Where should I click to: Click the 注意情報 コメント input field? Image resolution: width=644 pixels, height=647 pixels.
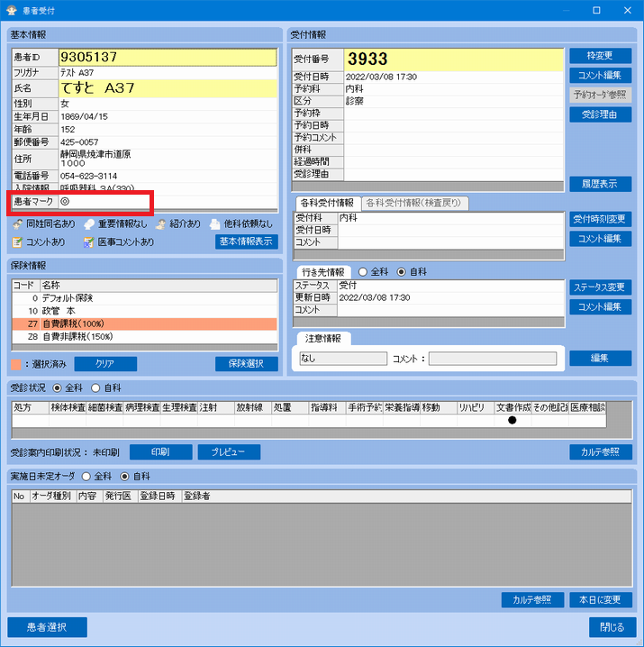493,359
